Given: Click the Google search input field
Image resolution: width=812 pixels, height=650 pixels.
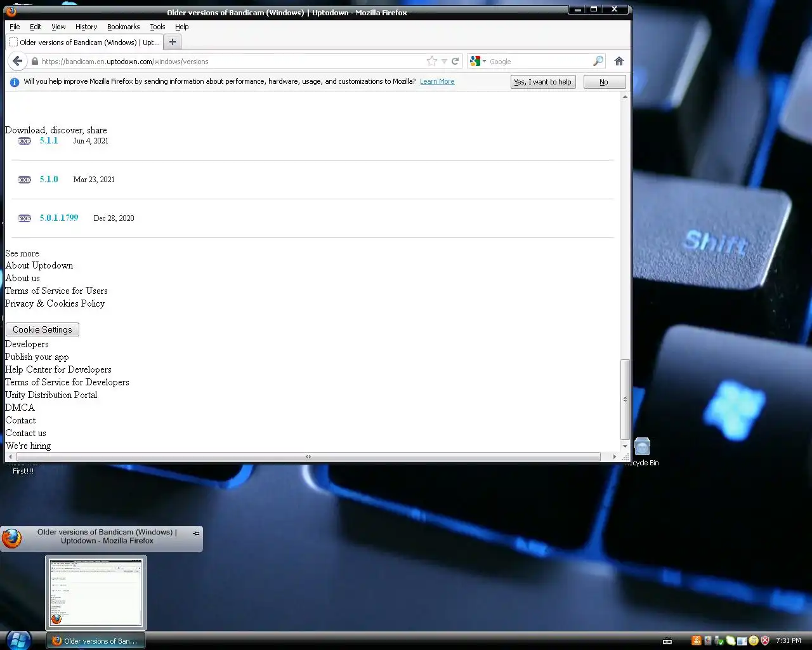Looking at the screenshot, I should [x=539, y=62].
